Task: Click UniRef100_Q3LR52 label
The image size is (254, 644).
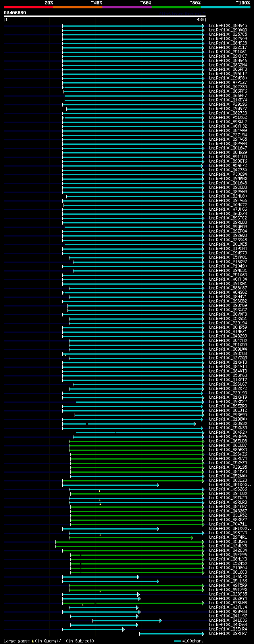Action: tap(228, 516)
